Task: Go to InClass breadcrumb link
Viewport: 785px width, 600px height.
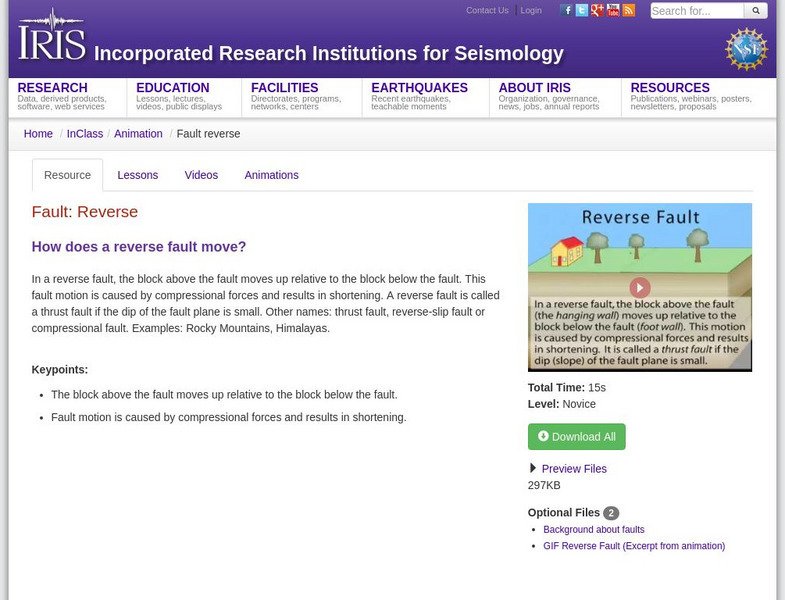Action: pos(85,134)
